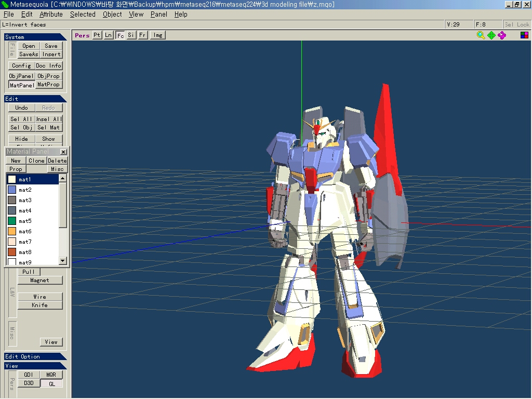This screenshot has height=399, width=532.
Task: Click the Doc Info button
Action: click(x=48, y=66)
